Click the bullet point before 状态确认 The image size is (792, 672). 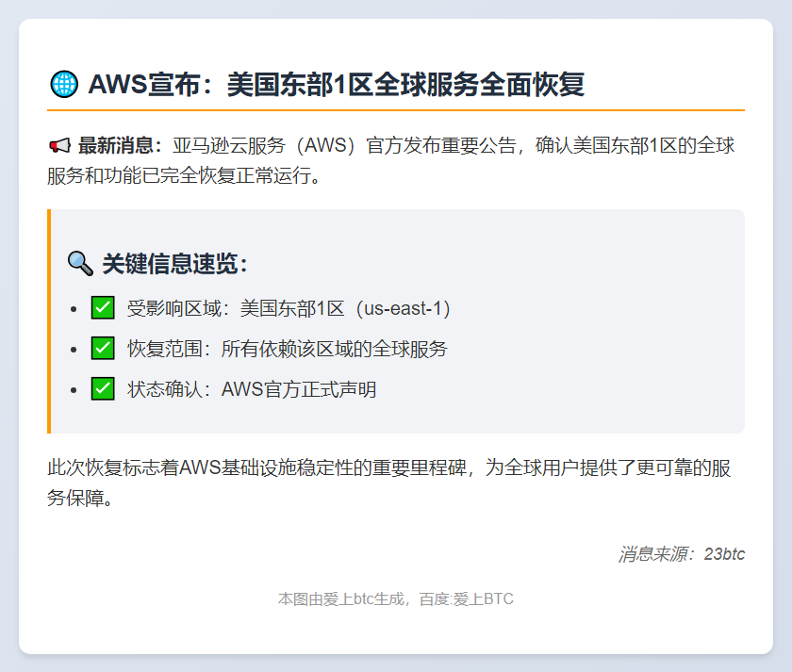click(74, 389)
